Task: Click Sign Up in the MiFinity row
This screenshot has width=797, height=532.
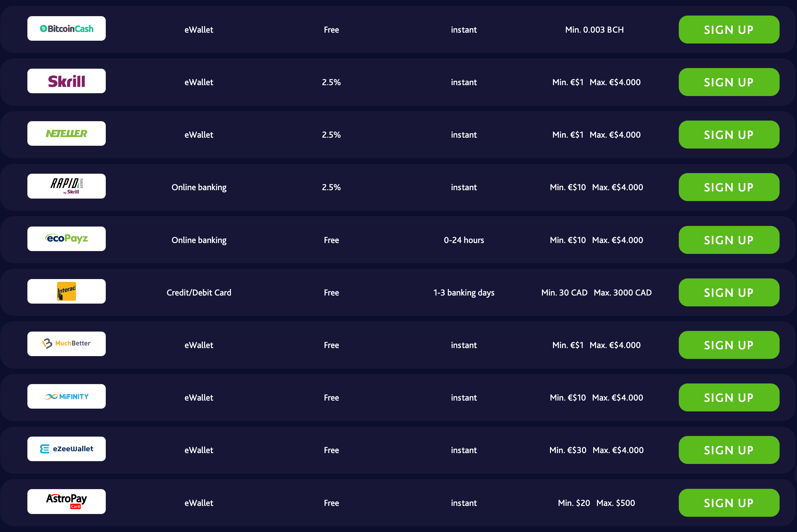Action: (x=729, y=398)
